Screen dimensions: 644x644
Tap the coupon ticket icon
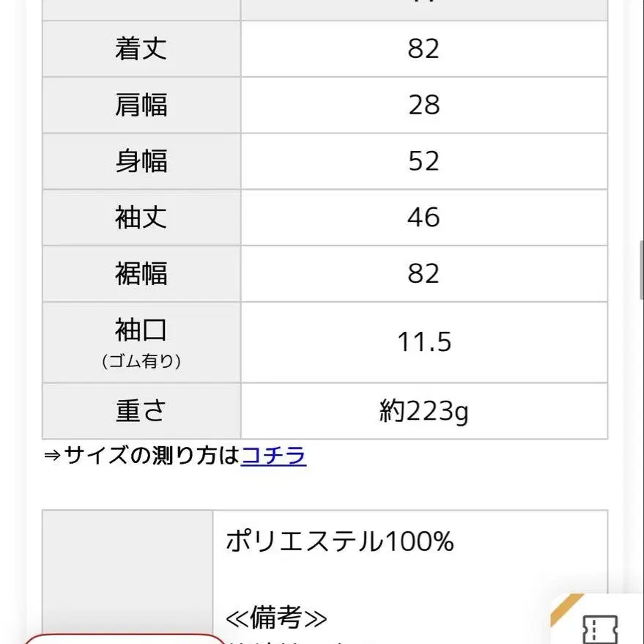[x=599, y=629]
